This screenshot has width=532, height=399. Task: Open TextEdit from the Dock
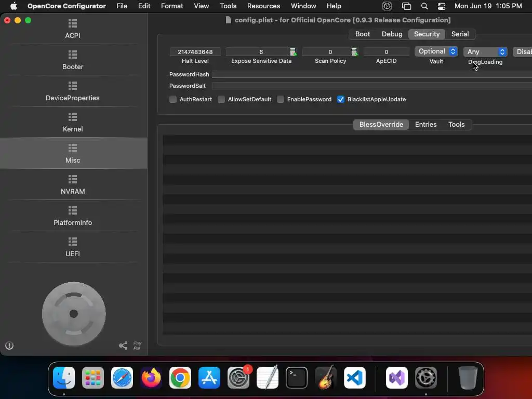[268, 378]
